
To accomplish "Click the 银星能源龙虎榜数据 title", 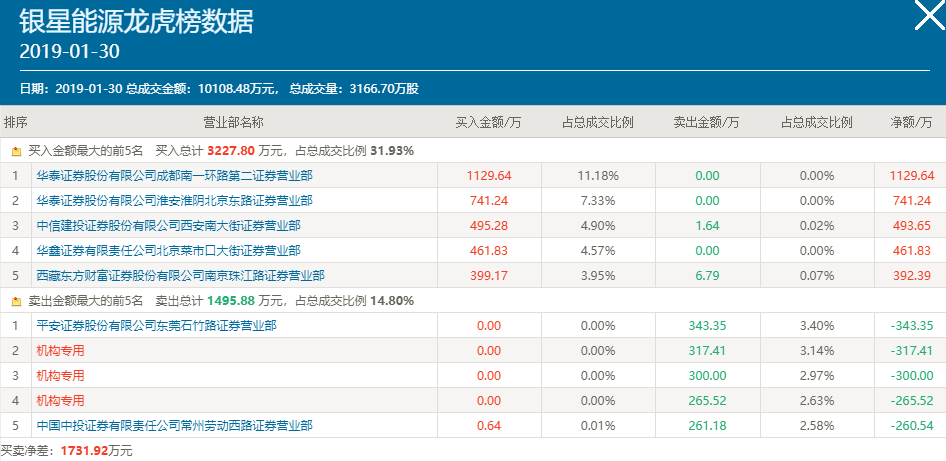I will click(136, 20).
